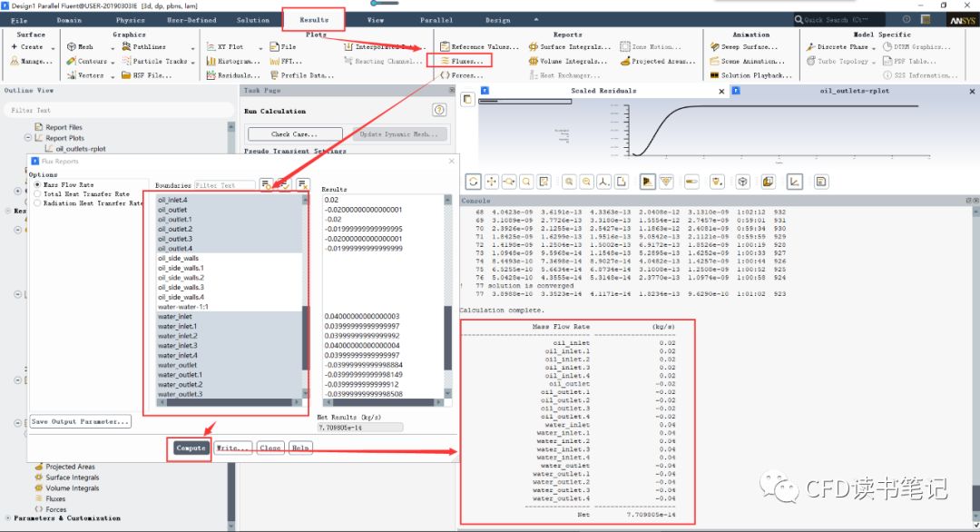This screenshot has width=980, height=532.
Task: Click the rotate view icon in graphics toolbar
Action: [473, 182]
